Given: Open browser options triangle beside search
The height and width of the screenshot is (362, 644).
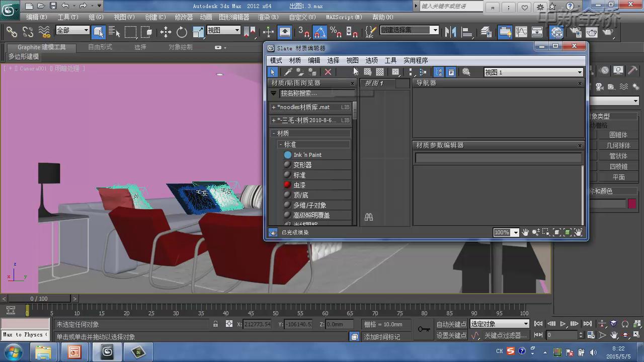Looking at the screenshot, I should click(x=274, y=94).
